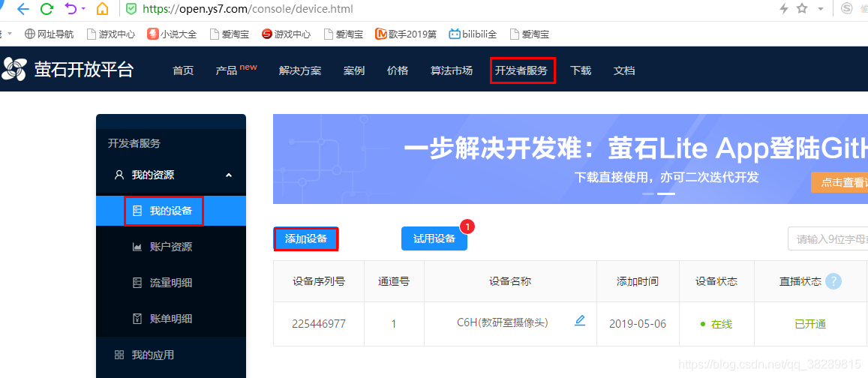
Task: Open 下载 navigation item
Action: 581,70
